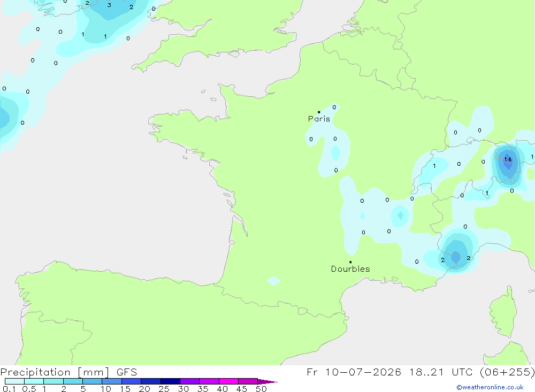Click the weatheronline.co.uk copyright text
The height and width of the screenshot is (392, 535).
pyautogui.click(x=490, y=387)
